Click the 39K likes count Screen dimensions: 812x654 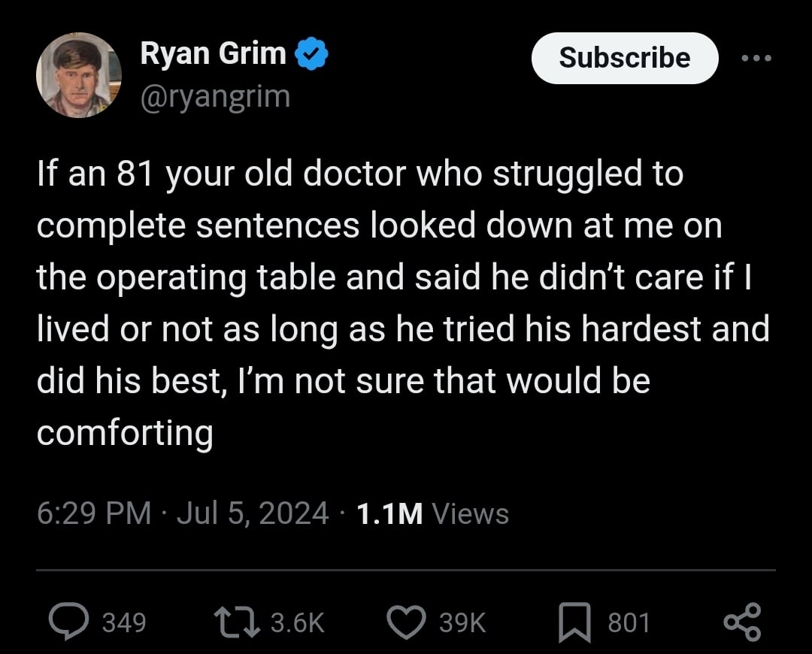click(x=462, y=622)
